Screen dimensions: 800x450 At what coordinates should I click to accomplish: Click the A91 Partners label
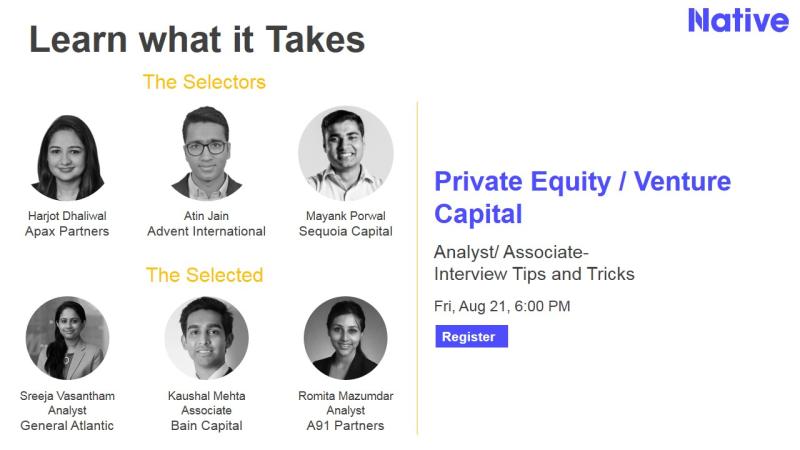345,426
